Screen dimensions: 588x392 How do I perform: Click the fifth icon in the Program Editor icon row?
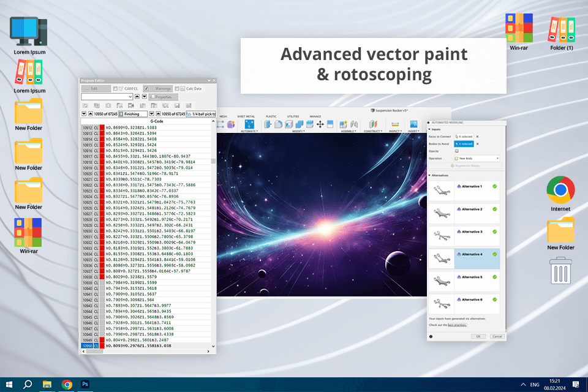[131, 106]
